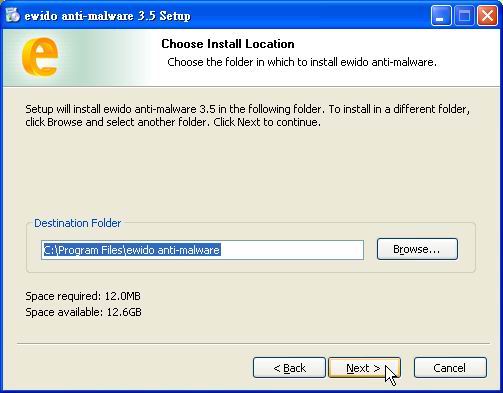Screen dimensions: 503x393
Task: Click the Space available: 12.6GB text
Action: [x=83, y=312]
